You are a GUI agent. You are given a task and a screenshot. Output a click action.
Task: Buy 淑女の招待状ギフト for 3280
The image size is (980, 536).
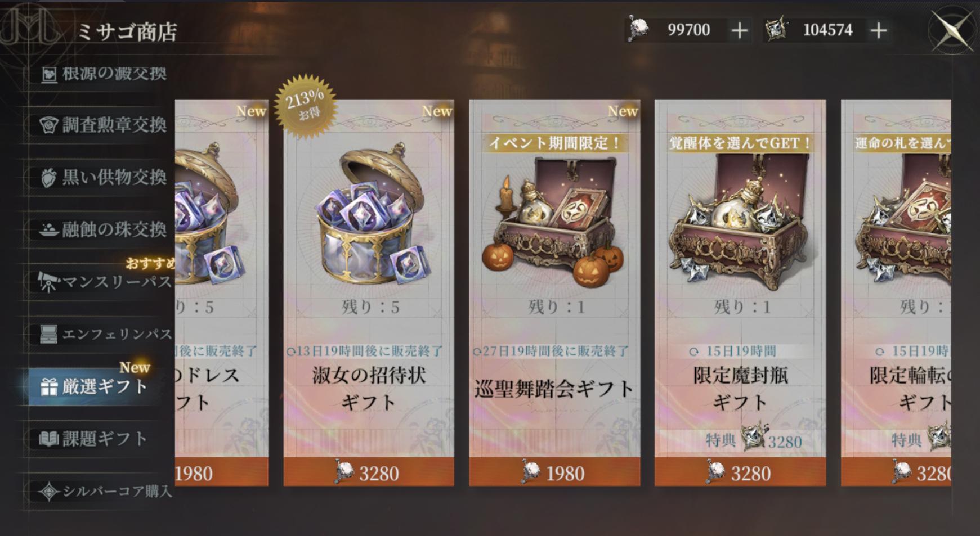tap(369, 472)
